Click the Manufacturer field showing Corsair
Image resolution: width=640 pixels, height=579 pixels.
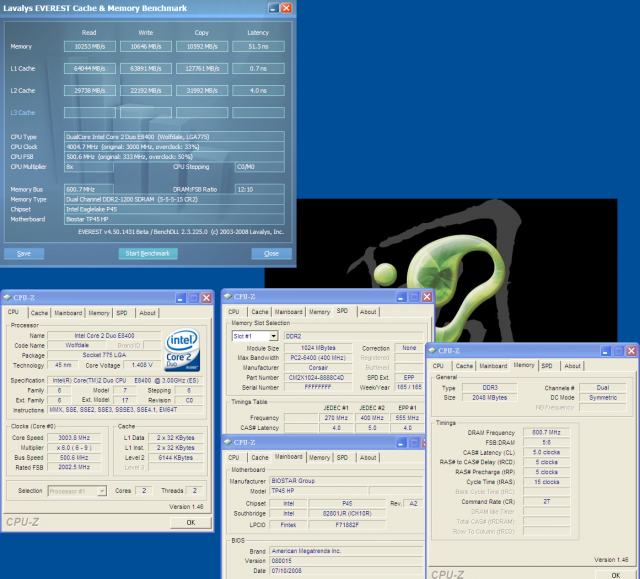click(318, 368)
